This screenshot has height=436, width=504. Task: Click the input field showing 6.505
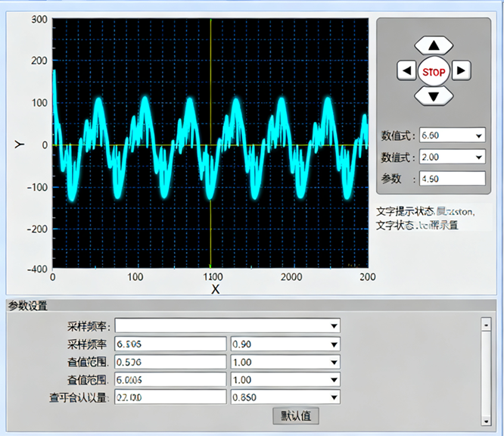pos(170,344)
